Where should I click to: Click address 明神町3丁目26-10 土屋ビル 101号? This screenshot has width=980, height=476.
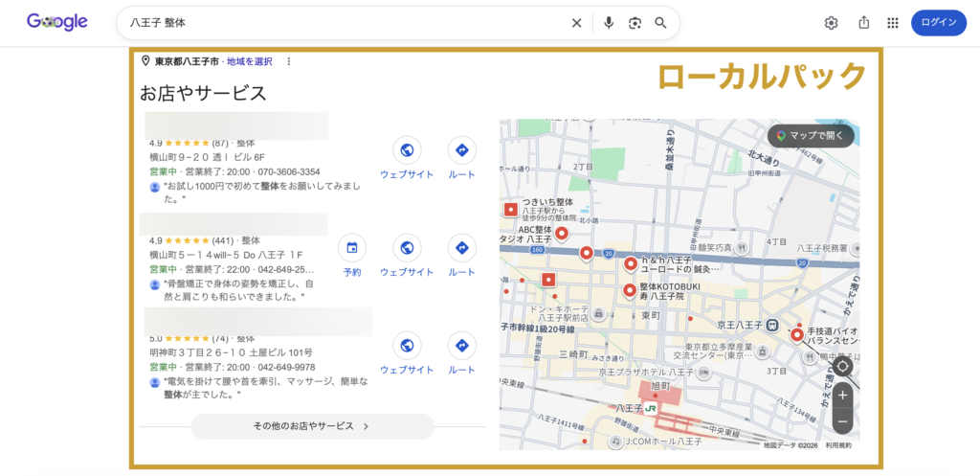(x=232, y=352)
